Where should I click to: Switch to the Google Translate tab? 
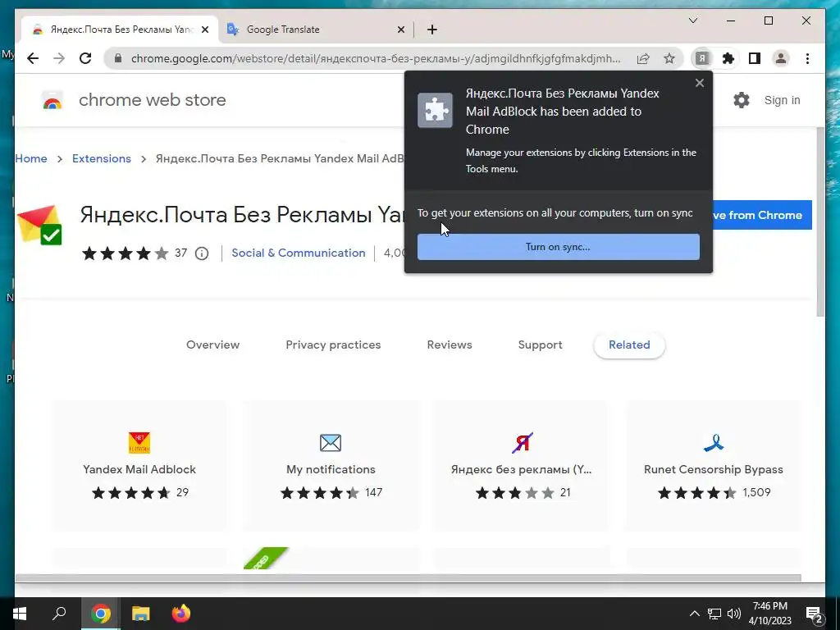coord(317,30)
